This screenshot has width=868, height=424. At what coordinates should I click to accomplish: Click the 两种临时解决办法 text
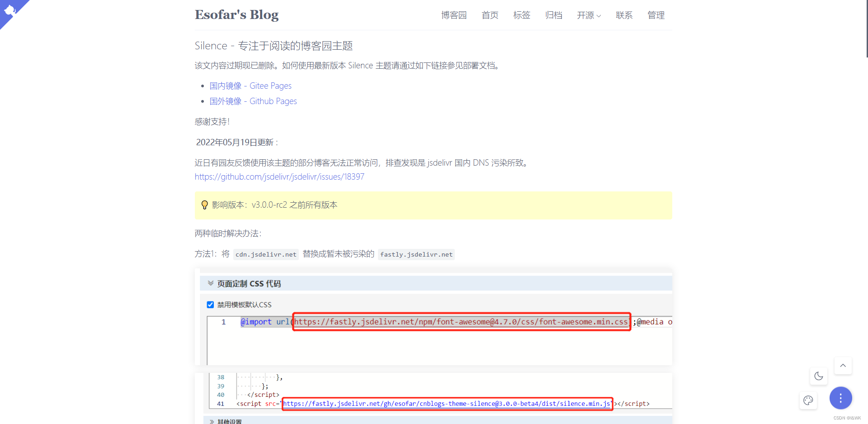pos(228,233)
